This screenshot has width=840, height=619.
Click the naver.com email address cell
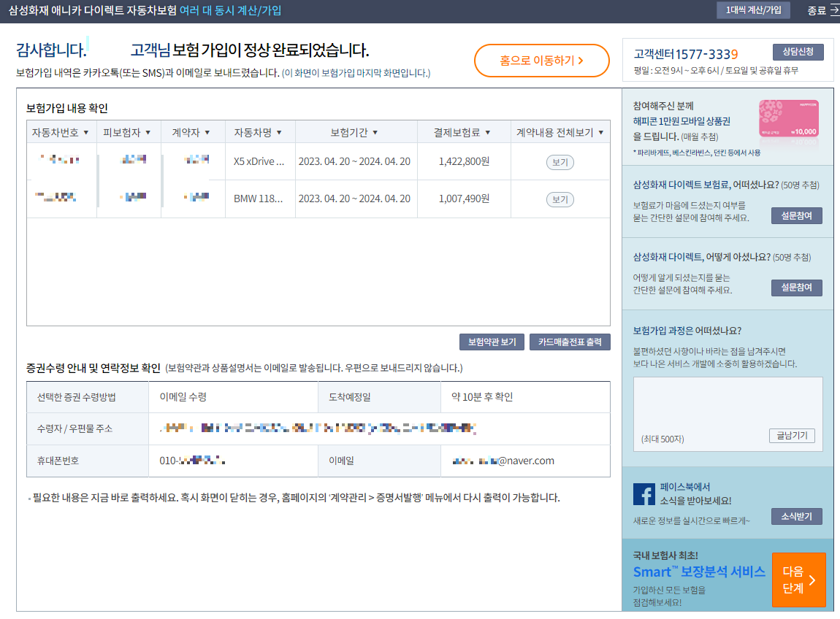coord(525,461)
